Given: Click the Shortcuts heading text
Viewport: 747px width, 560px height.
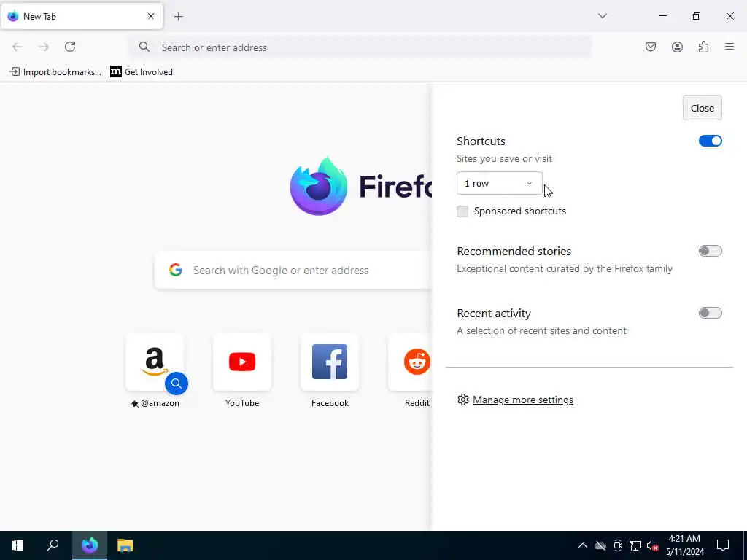Looking at the screenshot, I should 481,141.
